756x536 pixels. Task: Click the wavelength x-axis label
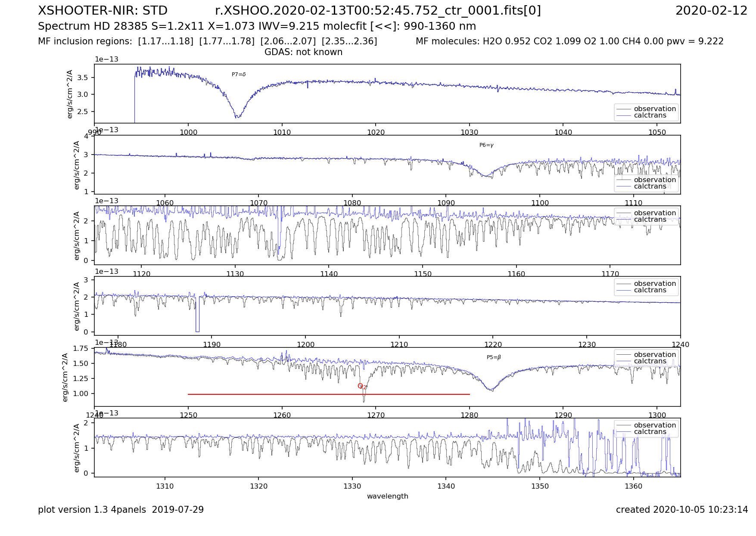point(387,496)
